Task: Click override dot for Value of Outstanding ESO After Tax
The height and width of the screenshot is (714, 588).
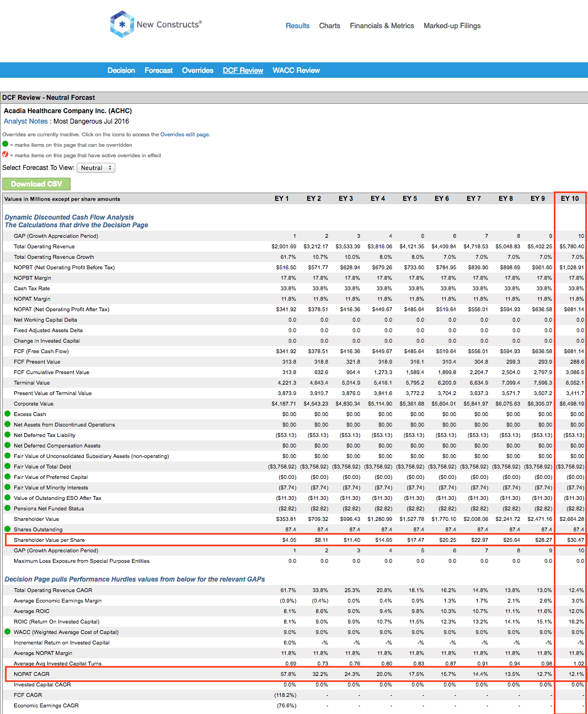Action: [8, 498]
